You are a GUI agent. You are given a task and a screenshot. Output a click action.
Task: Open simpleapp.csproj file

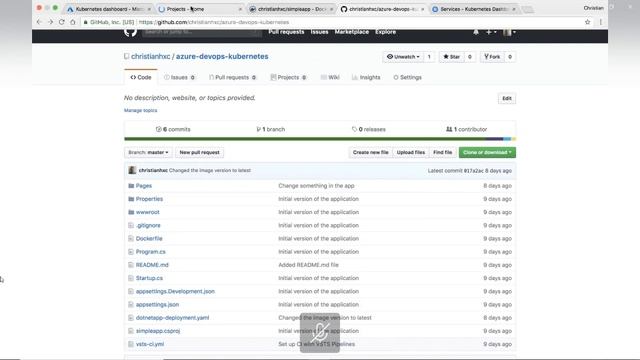(158, 331)
